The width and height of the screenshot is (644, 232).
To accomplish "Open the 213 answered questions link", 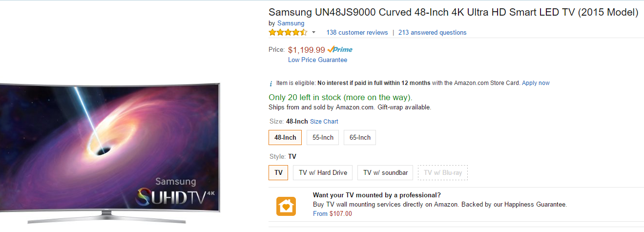I will [432, 33].
